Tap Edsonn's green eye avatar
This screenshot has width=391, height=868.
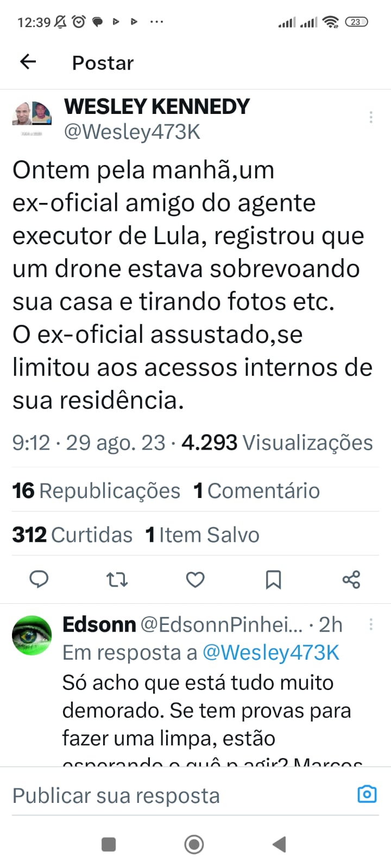point(32,635)
